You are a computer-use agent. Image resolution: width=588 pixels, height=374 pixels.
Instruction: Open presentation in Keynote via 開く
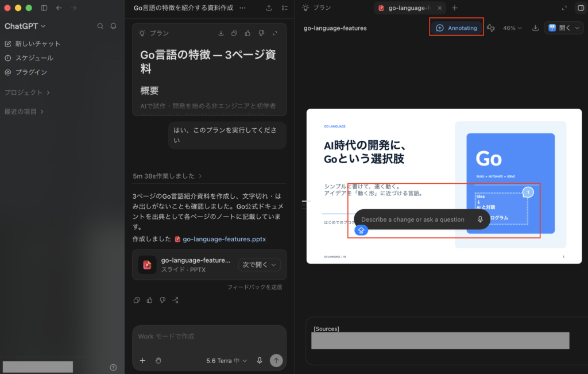[x=559, y=28]
